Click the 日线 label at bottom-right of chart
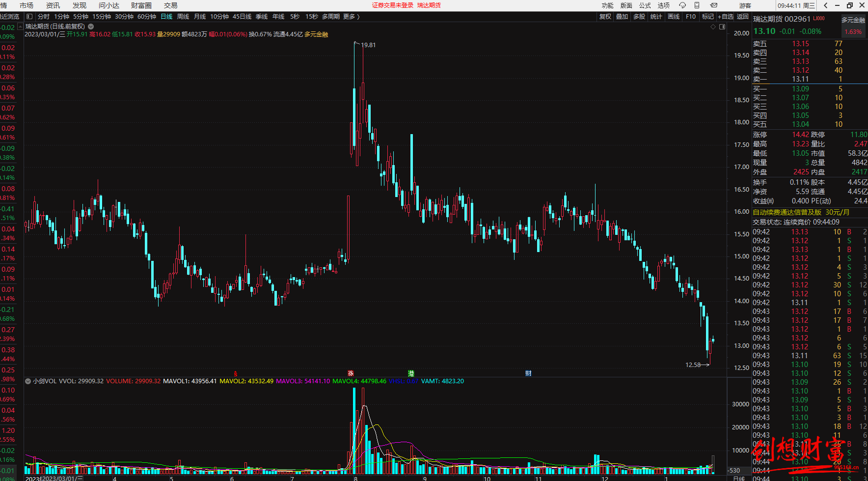868x481 pixels. (739, 478)
